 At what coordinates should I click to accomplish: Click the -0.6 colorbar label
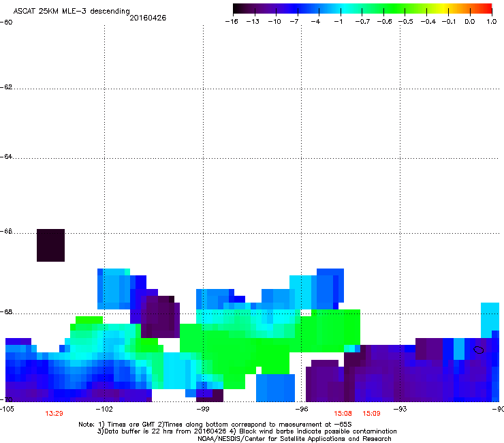click(384, 22)
